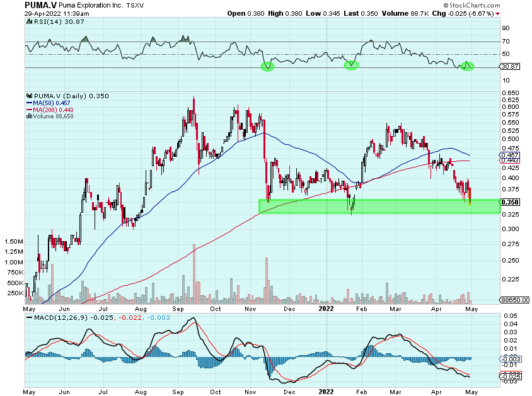Click the 1.00M label on volume axis
This screenshot has width=532, height=396.
pos(14,263)
